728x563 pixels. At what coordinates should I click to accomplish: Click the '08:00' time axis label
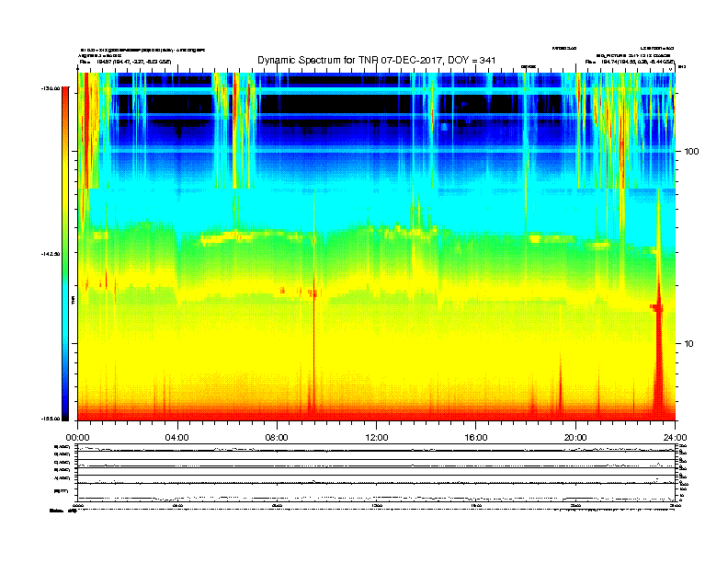277,438
